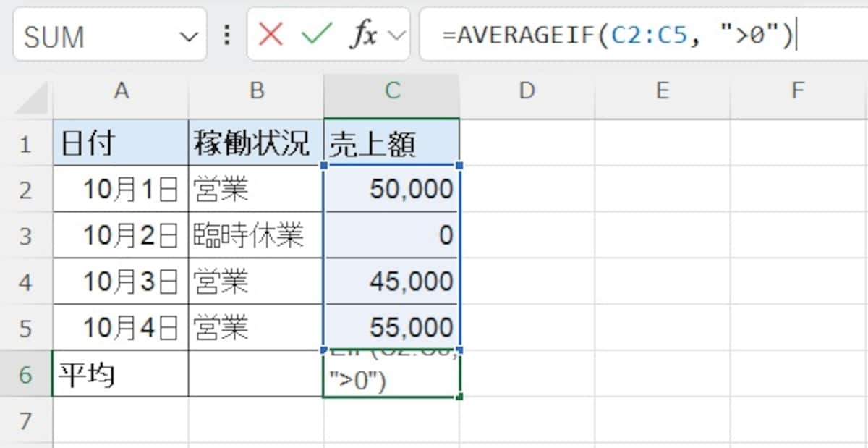Click the 平均 label cell

pos(121,374)
